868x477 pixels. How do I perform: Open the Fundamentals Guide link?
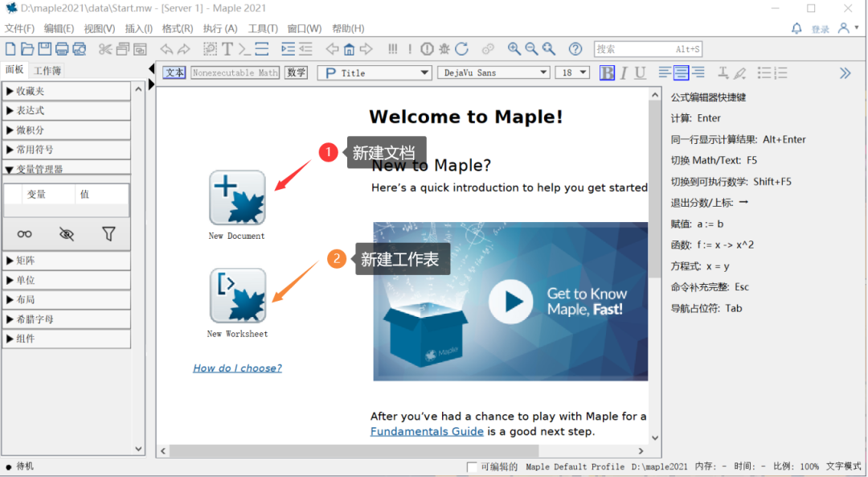[427, 431]
